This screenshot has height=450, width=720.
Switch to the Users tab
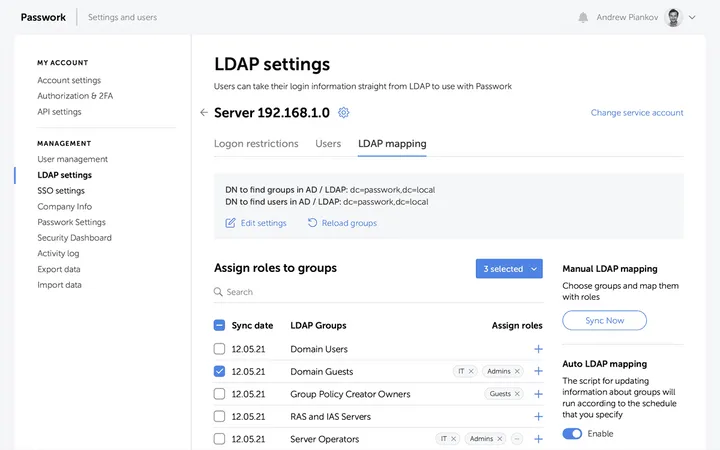click(x=328, y=144)
